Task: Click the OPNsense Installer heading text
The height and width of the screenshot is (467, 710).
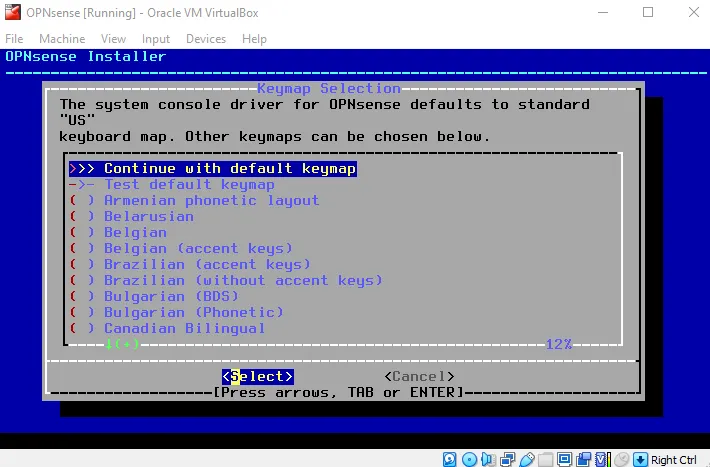Action: (86, 57)
